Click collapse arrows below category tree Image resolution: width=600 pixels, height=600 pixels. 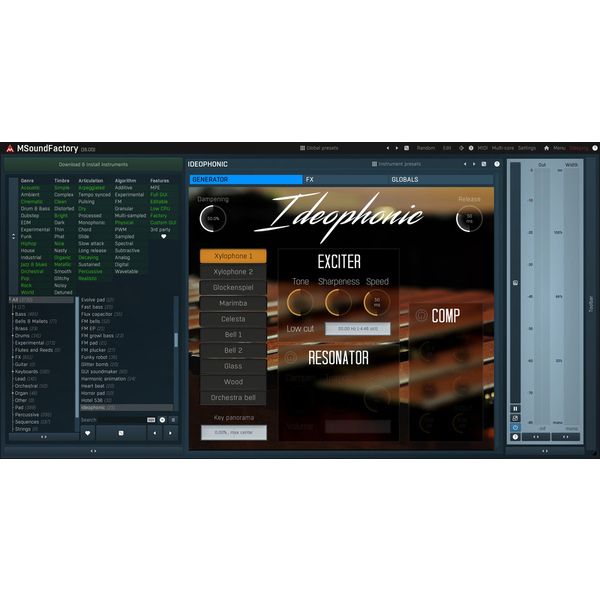pos(44,437)
